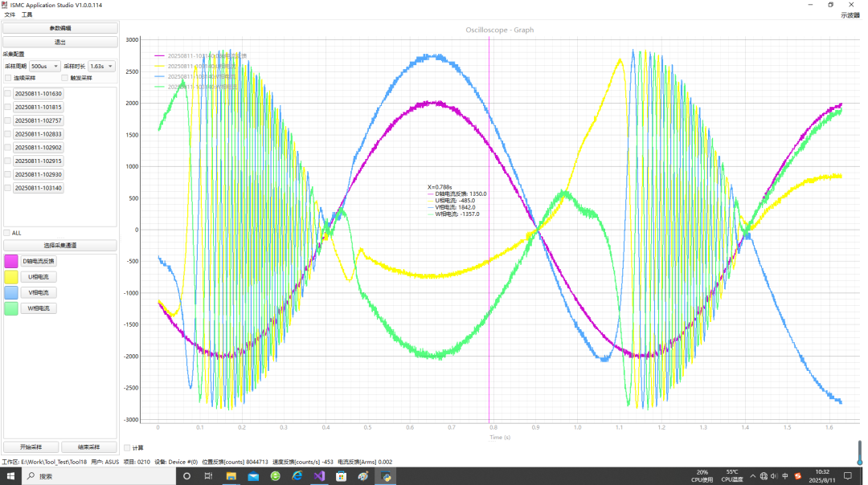Image resolution: width=868 pixels, height=485 pixels.
Task: Enable the 触发采样 checkbox
Action: coord(65,78)
